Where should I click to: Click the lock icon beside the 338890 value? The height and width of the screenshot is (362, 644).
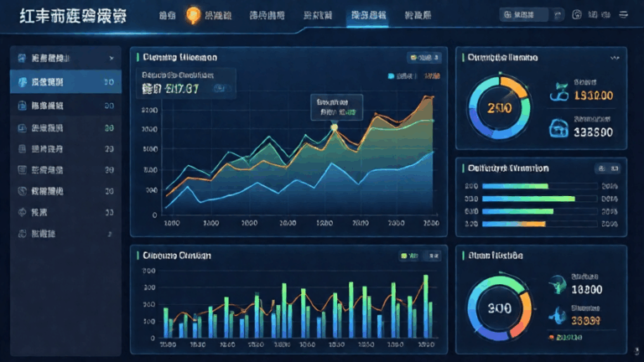coord(558,127)
